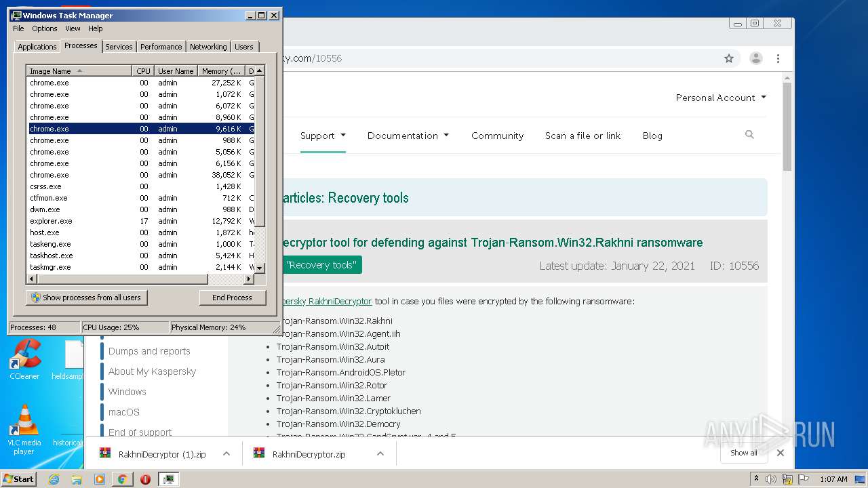Open Scan a file or link
Image resolution: width=868 pixels, height=488 pixels.
coord(583,136)
